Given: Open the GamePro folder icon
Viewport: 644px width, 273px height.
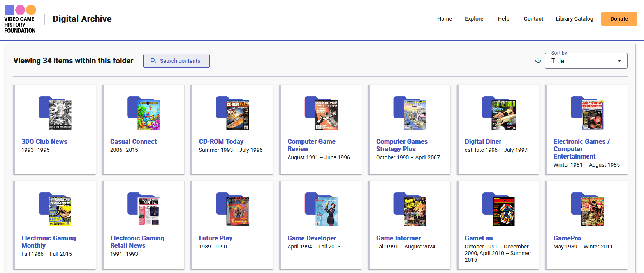Looking at the screenshot, I should (587, 209).
